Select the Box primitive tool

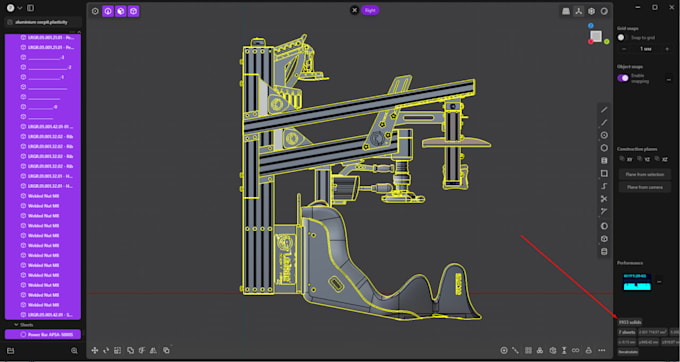click(604, 239)
